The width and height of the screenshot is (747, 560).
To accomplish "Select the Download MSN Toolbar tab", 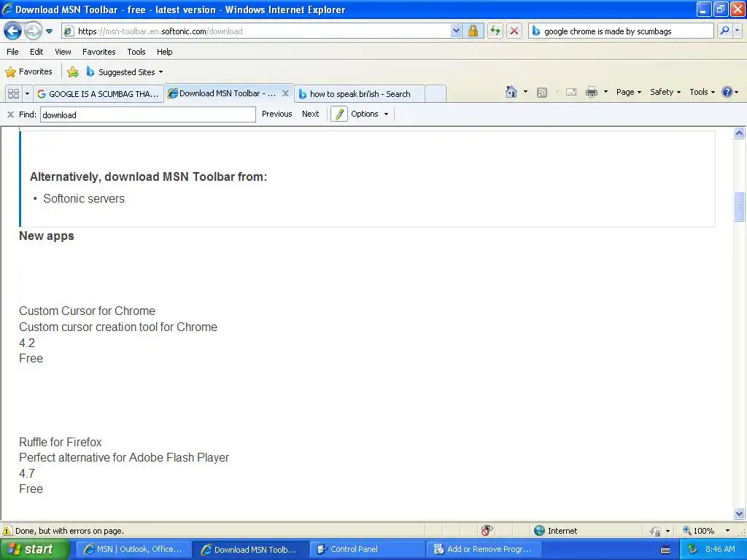I will 222,93.
